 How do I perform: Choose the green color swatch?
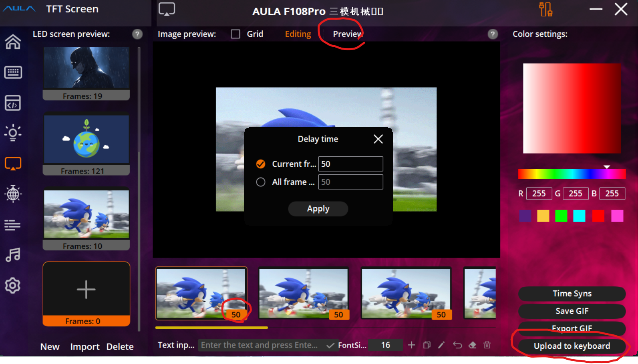click(x=561, y=216)
